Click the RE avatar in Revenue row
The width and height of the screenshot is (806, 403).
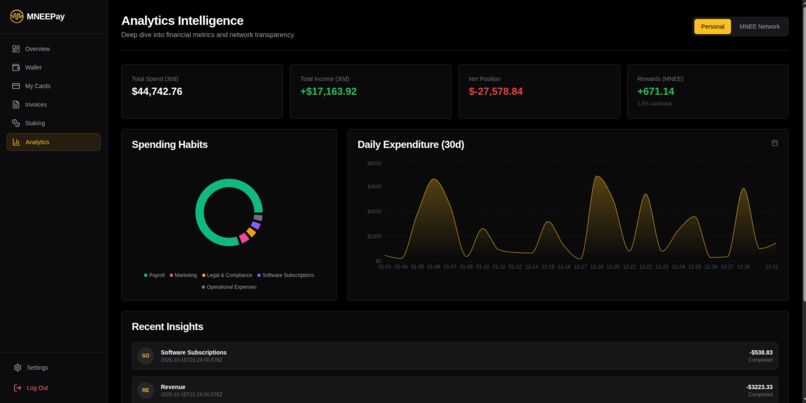[x=145, y=390]
